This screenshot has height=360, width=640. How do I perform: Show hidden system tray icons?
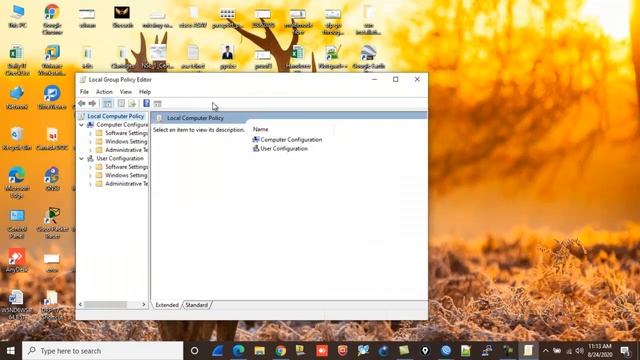546,351
